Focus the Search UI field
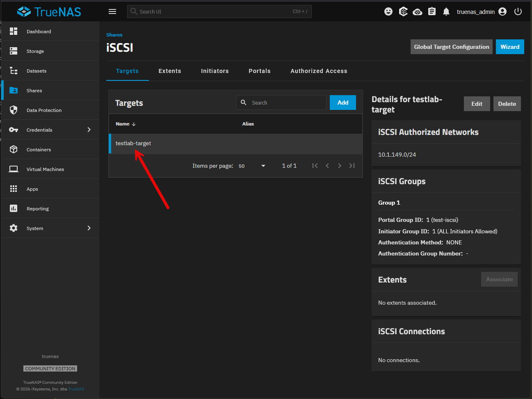The height and width of the screenshot is (399, 532). pos(219,11)
